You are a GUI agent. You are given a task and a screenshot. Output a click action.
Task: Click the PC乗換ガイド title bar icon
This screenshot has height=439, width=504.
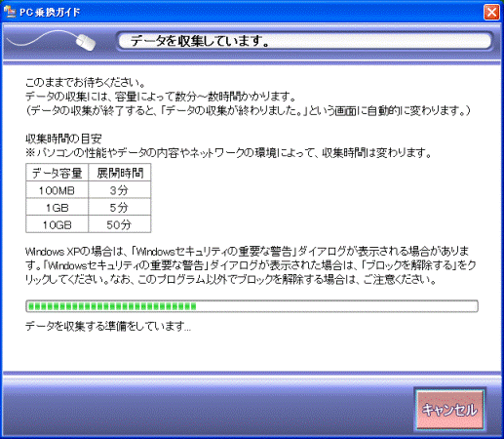pos(10,12)
